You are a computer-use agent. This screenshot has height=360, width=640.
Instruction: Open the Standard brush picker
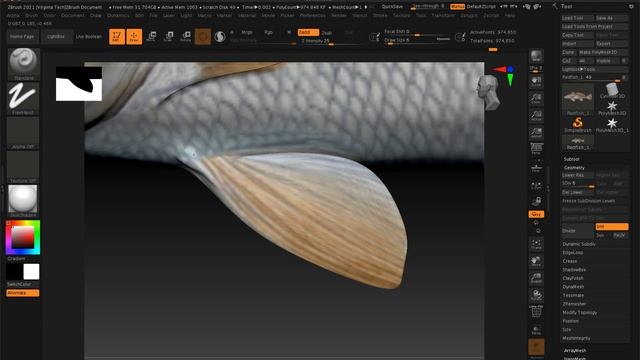pyautogui.click(x=23, y=64)
